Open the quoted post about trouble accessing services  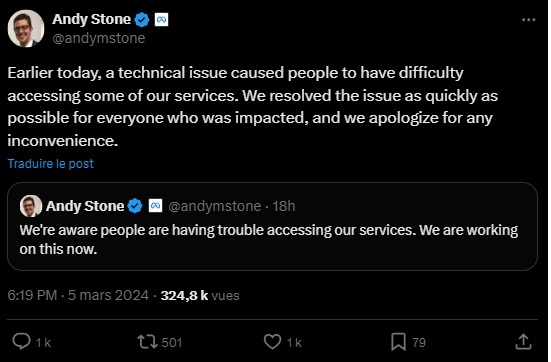[272, 226]
